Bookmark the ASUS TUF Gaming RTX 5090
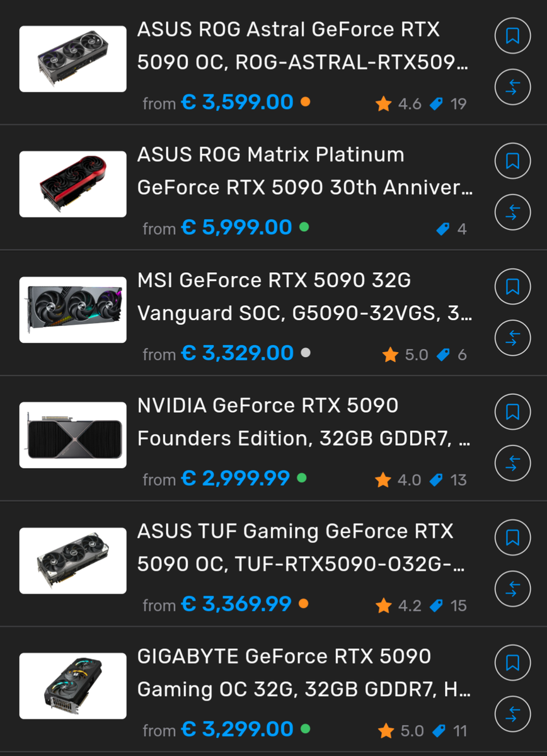This screenshot has width=547, height=756. pyautogui.click(x=512, y=538)
